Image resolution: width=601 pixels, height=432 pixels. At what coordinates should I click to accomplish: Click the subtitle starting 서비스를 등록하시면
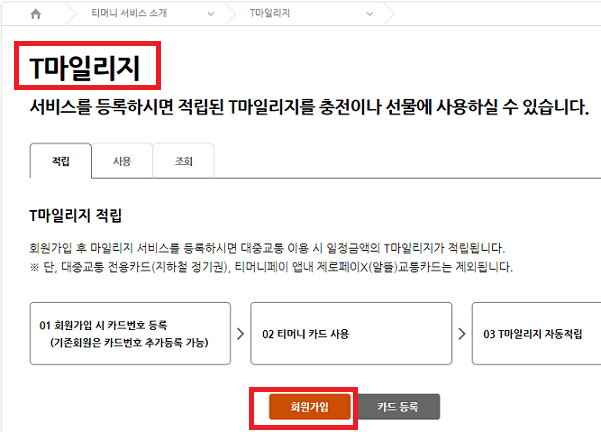tap(309, 107)
